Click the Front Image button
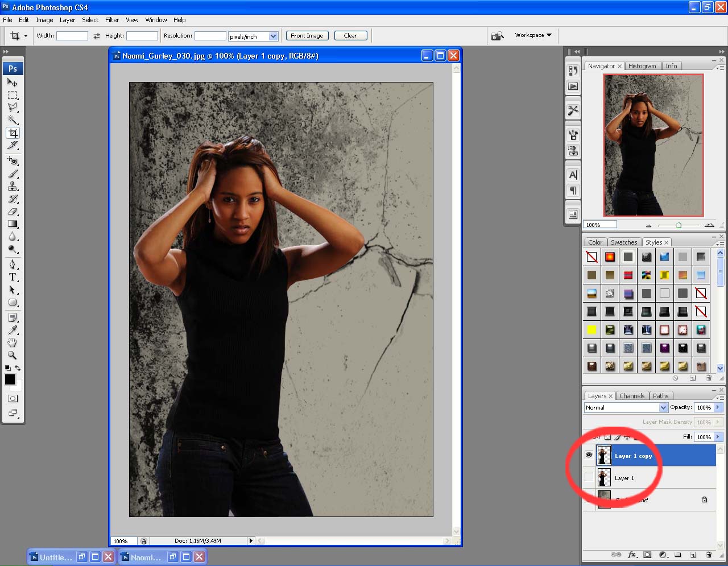The image size is (728, 566). (x=307, y=35)
